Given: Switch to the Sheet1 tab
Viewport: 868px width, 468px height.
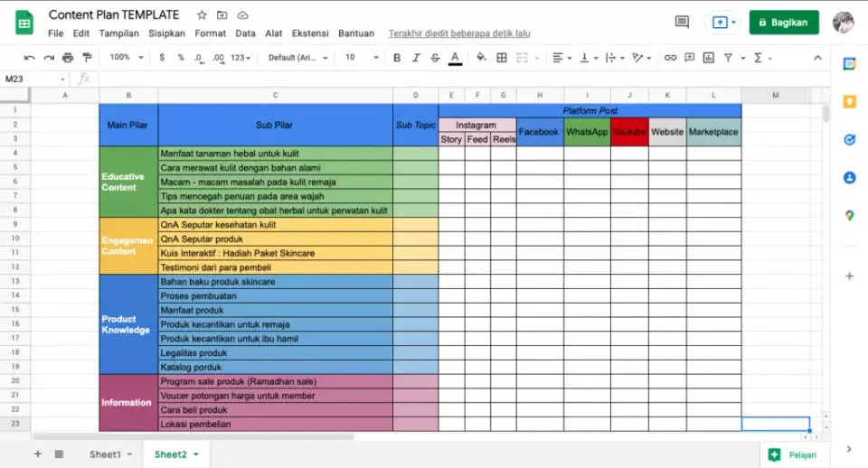Looking at the screenshot, I should [x=105, y=454].
